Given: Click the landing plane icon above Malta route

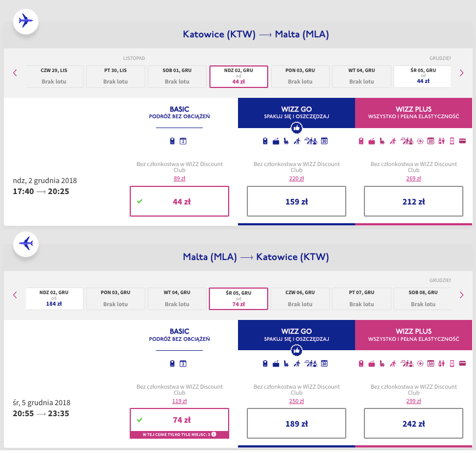Looking at the screenshot, I should (x=26, y=244).
